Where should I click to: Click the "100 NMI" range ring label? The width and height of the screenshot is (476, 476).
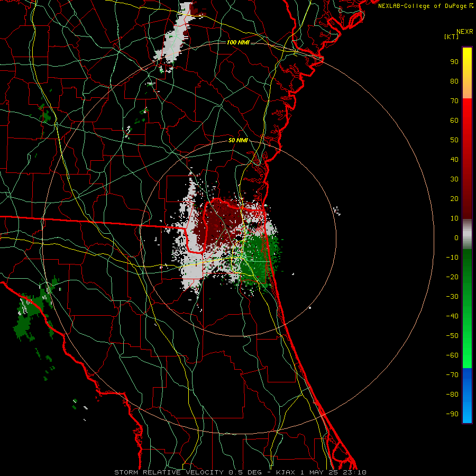[238, 42]
